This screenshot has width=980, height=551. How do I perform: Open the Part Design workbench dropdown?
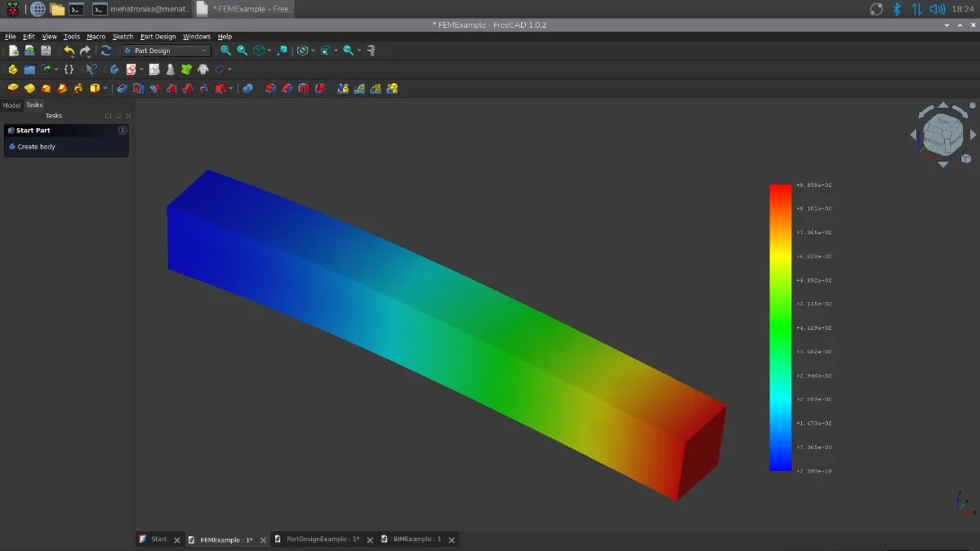(x=167, y=51)
